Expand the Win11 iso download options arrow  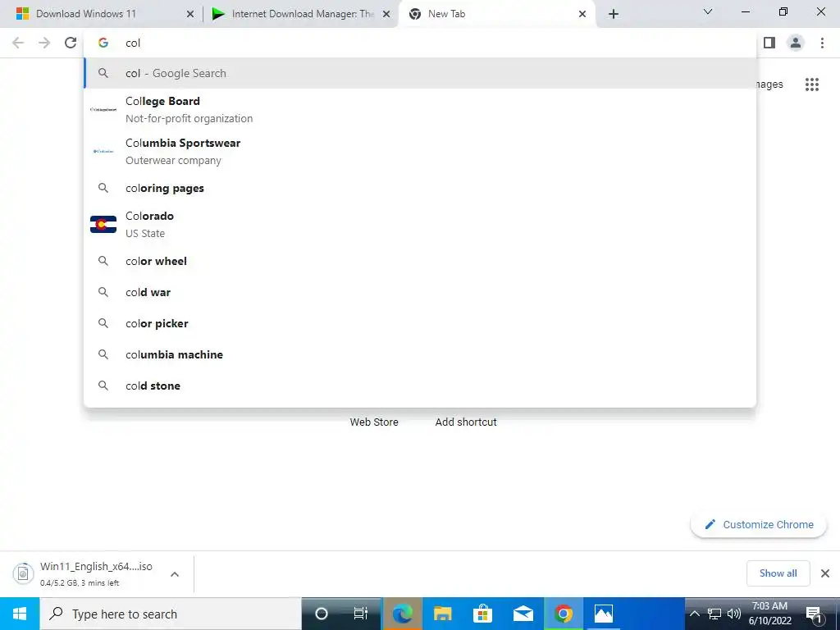[175, 573]
